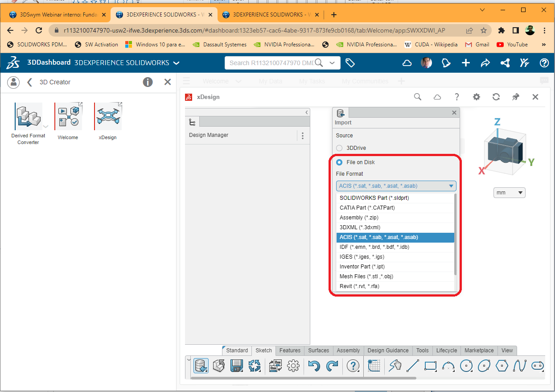Screen dimensions: 555x392
Task: Choose IGES (*.iges, *.igs) format
Action: [x=395, y=257]
